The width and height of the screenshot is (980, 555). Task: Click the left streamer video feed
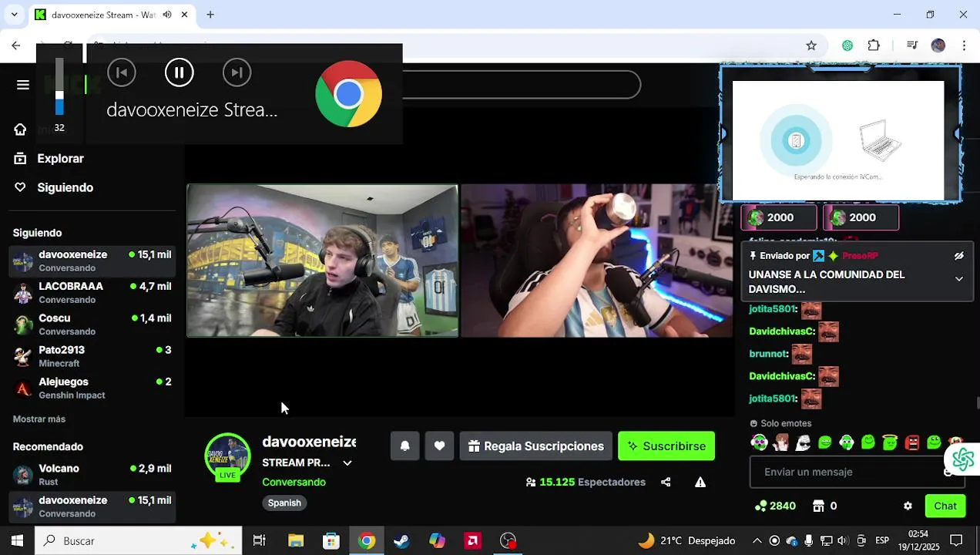point(323,261)
